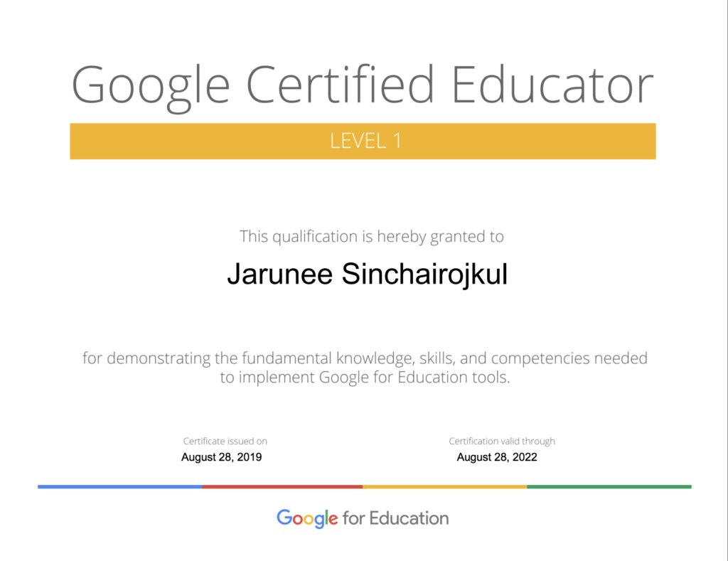This screenshot has height=561, width=728.
Task: Click the multicolor Google logo
Action: tap(307, 519)
